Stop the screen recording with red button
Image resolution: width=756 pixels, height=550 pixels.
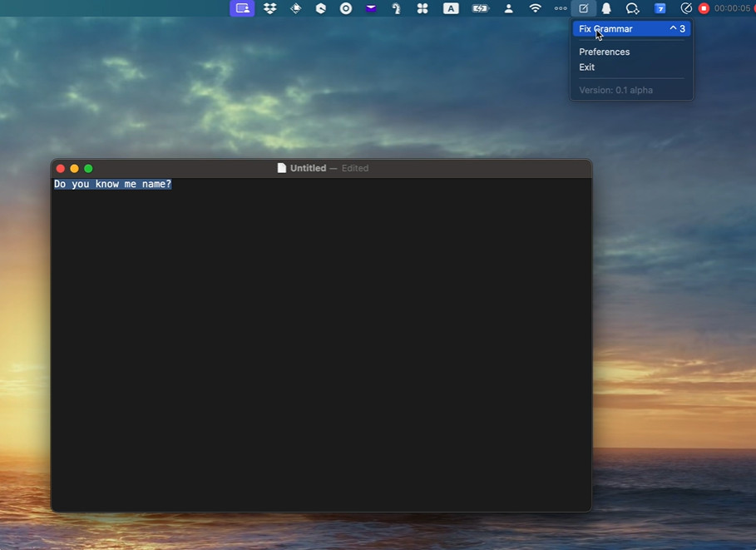pos(704,8)
